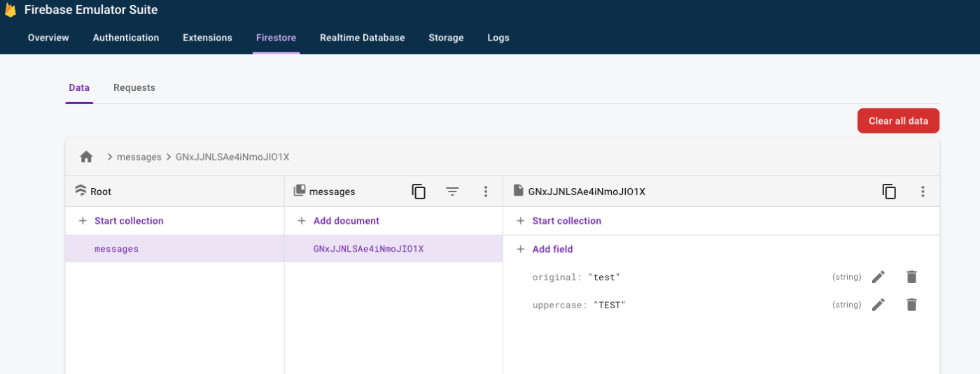Click the Root column header label
The image size is (980, 374).
coord(101,192)
